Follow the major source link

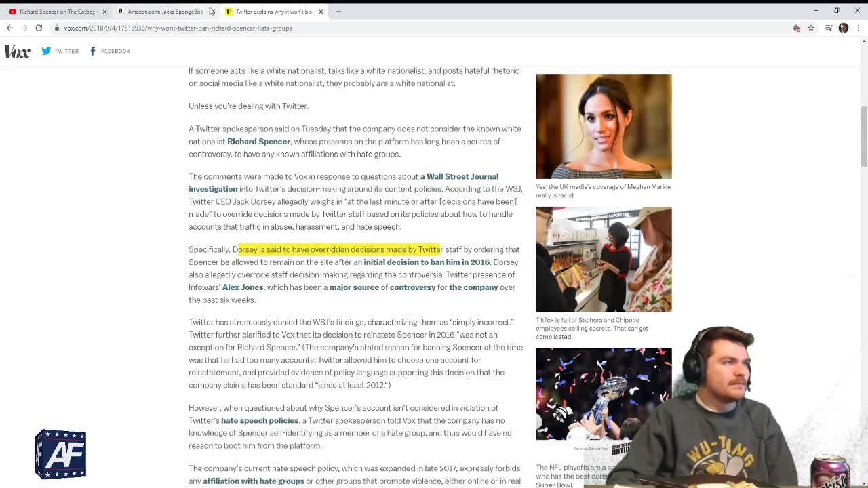point(354,287)
